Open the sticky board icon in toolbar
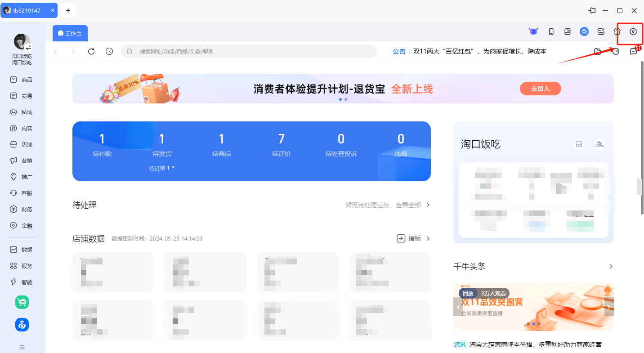 pos(568,31)
